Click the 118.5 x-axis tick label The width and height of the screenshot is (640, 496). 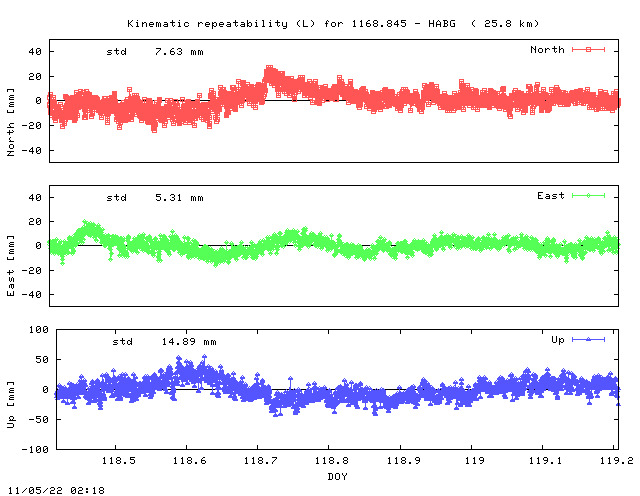point(118,460)
